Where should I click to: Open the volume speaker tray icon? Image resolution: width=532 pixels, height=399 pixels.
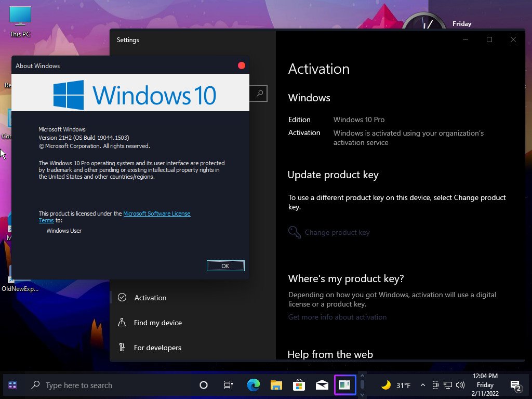pos(460,385)
